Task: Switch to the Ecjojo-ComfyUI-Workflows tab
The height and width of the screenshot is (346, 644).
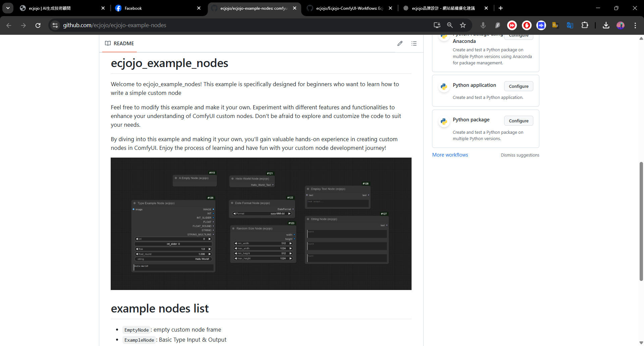Action: pyautogui.click(x=350, y=8)
